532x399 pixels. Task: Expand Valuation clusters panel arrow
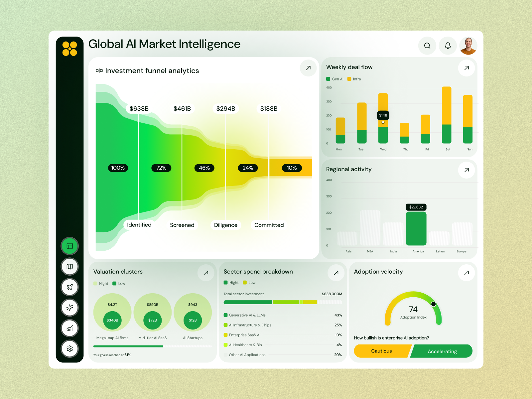pyautogui.click(x=206, y=273)
